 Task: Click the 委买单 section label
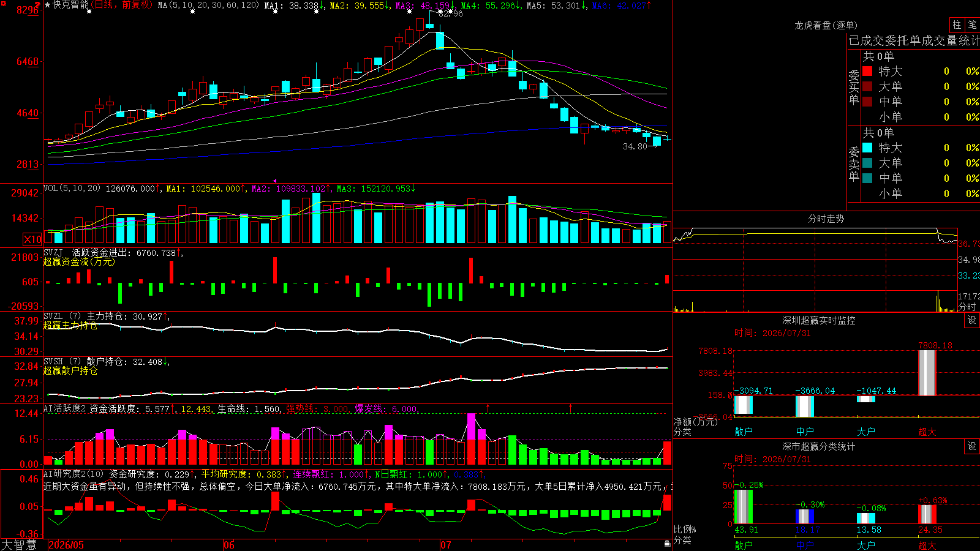pyautogui.click(x=854, y=88)
